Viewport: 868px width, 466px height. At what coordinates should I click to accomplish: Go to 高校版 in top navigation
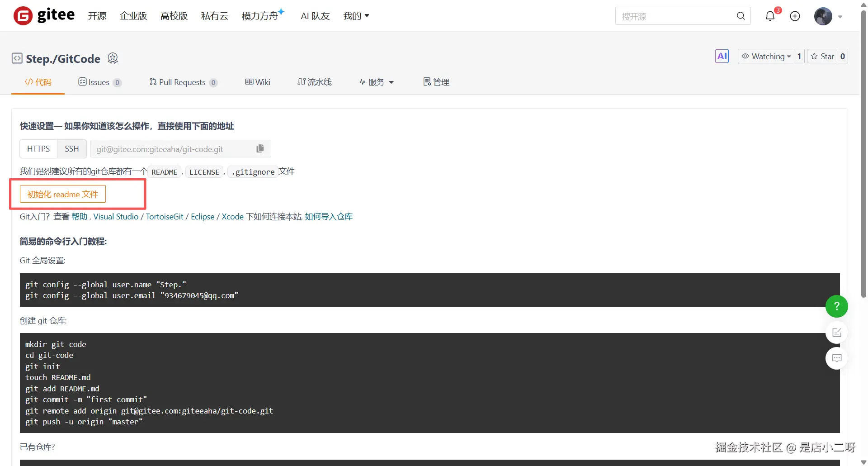click(174, 16)
